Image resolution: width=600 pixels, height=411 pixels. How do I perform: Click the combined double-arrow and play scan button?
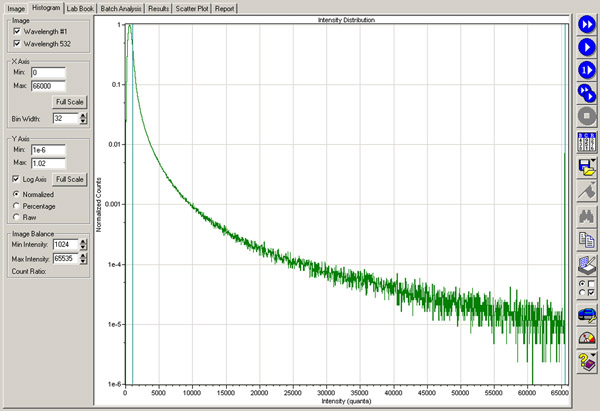tap(586, 93)
